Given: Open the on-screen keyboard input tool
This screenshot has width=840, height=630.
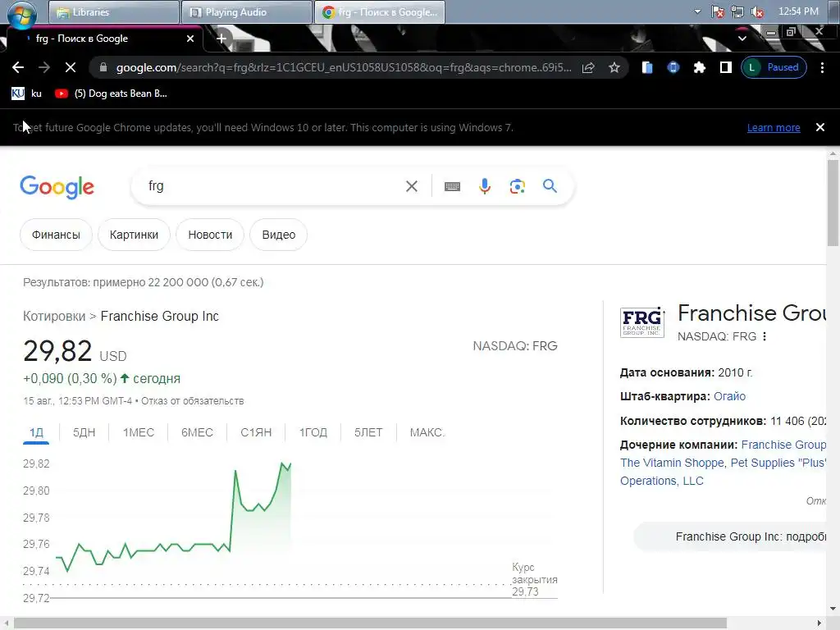Looking at the screenshot, I should pyautogui.click(x=452, y=186).
